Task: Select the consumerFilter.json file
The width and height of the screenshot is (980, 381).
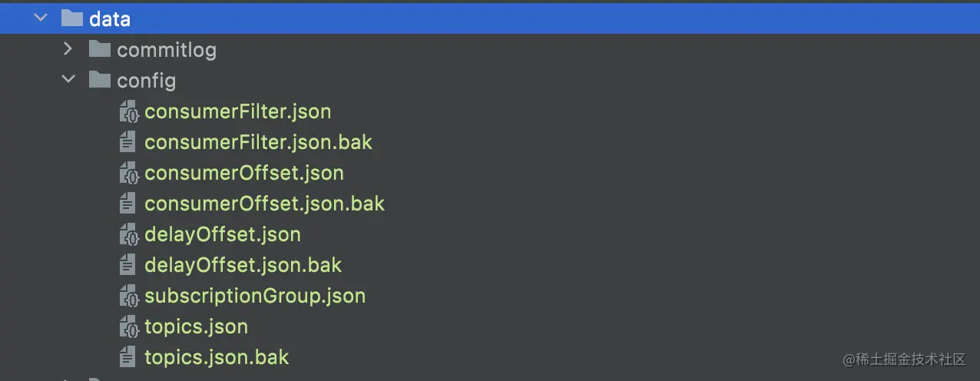Action: (237, 111)
